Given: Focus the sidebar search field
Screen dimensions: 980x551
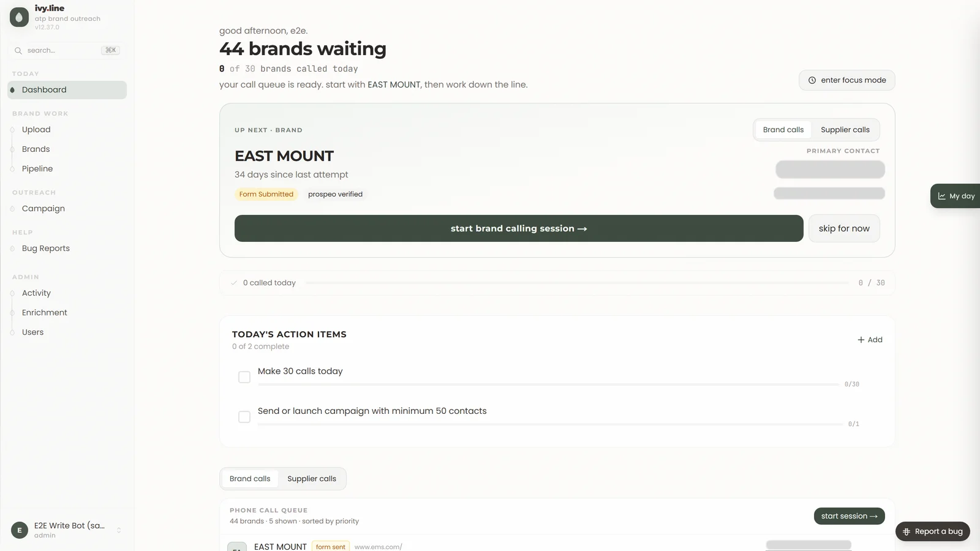Looking at the screenshot, I should [67, 50].
